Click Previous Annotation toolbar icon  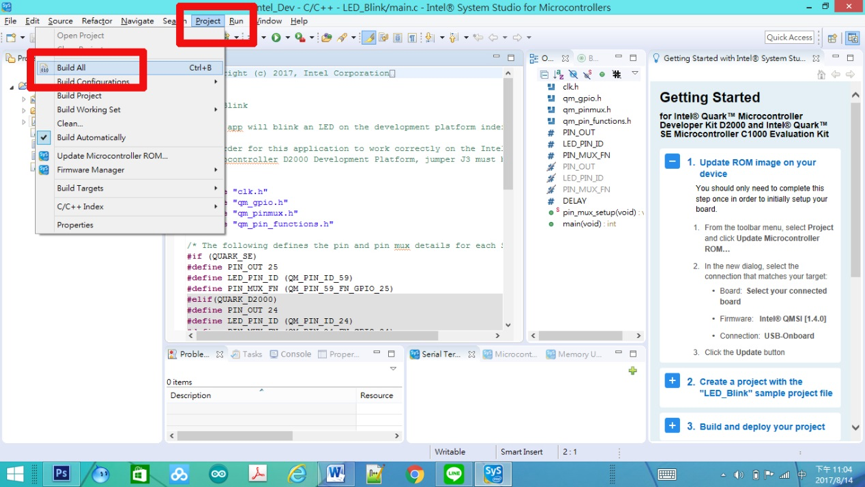[x=453, y=38]
